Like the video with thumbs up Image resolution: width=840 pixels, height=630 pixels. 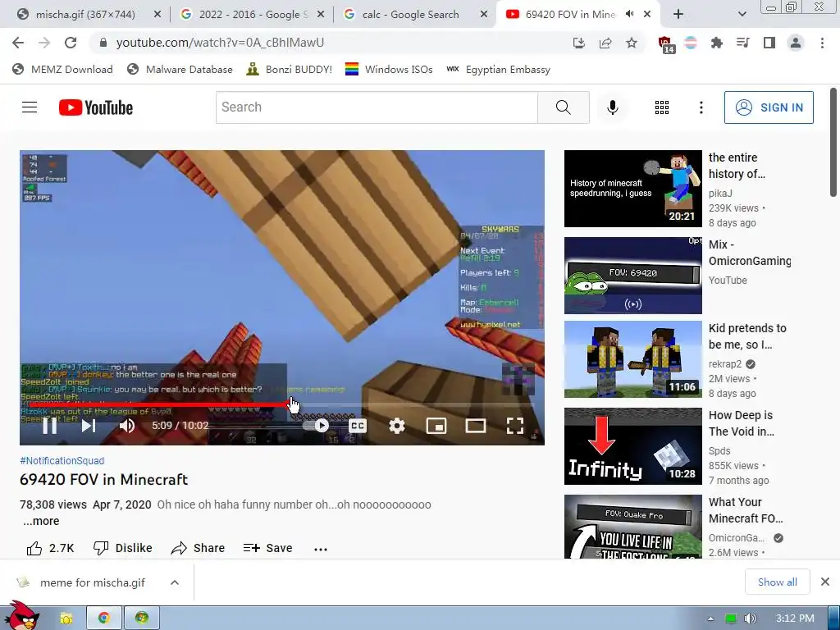point(50,548)
